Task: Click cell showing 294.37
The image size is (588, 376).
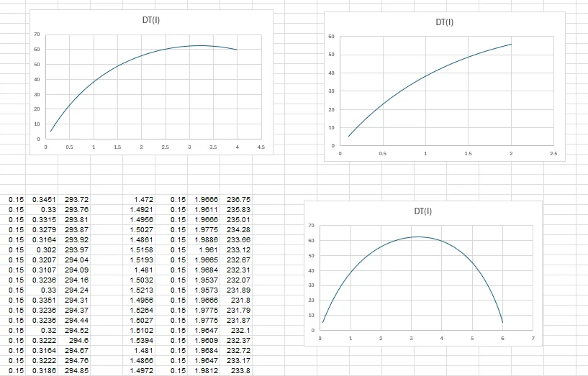Action: click(x=74, y=311)
